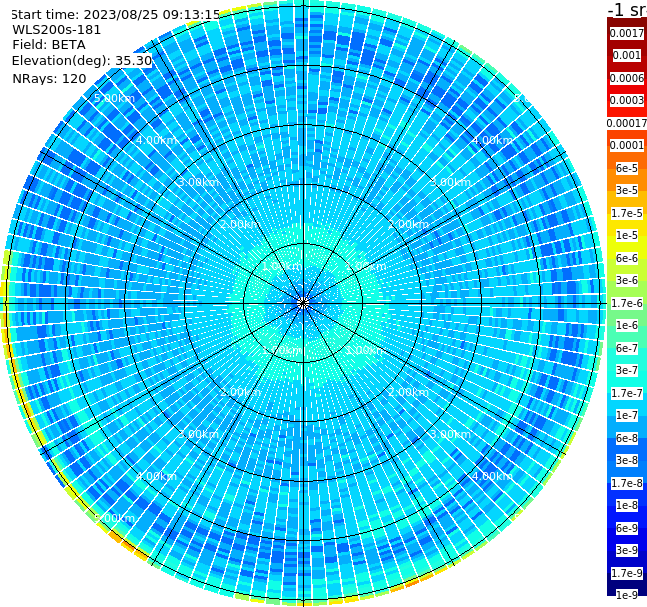Click the 6e-5 colorbar label
The height and width of the screenshot is (607, 647).
click(x=627, y=168)
